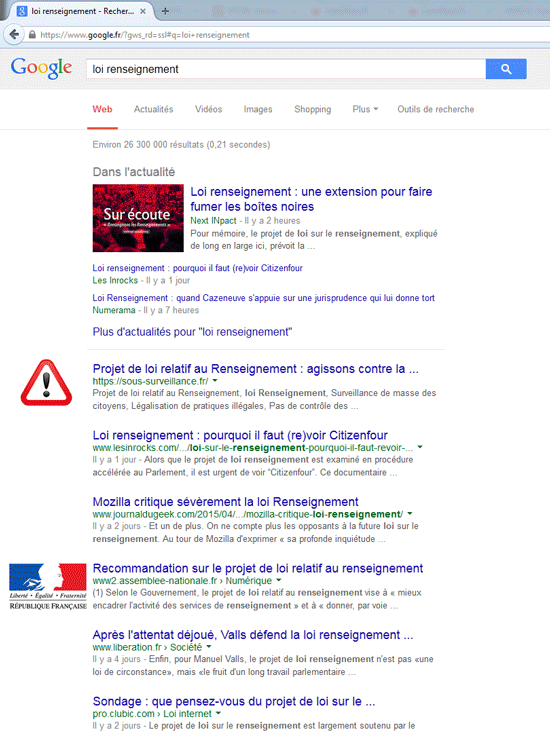Switch to the Vidéos tab

coord(208,109)
